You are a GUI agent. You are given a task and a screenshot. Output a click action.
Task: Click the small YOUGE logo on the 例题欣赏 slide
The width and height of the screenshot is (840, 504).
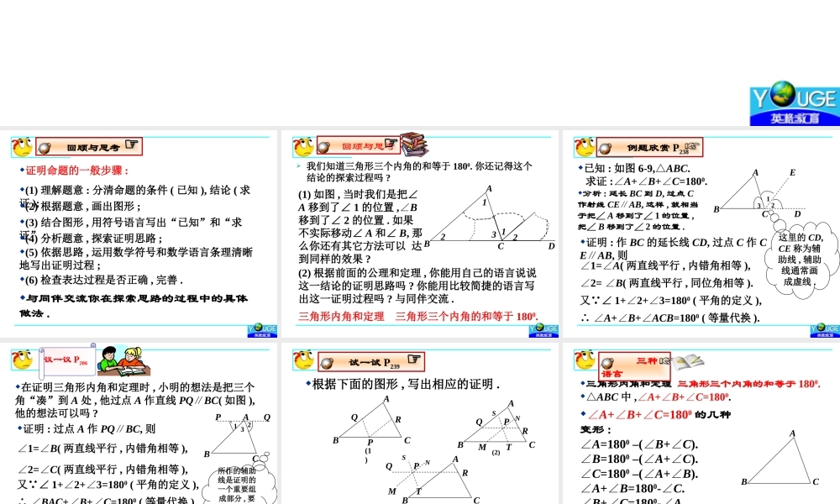click(x=825, y=330)
